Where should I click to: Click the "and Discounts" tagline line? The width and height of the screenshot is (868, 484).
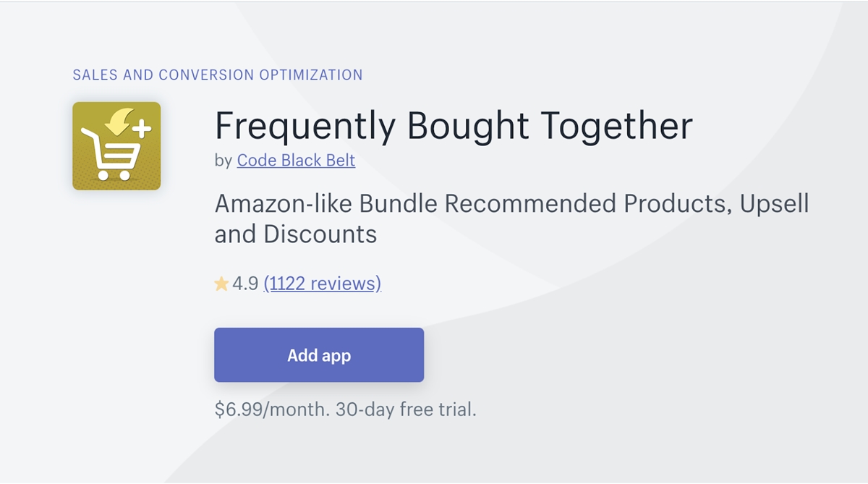[296, 234]
